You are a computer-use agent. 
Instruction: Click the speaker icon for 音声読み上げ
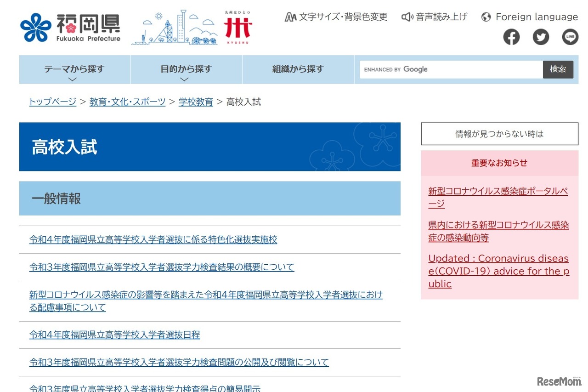[x=407, y=17]
